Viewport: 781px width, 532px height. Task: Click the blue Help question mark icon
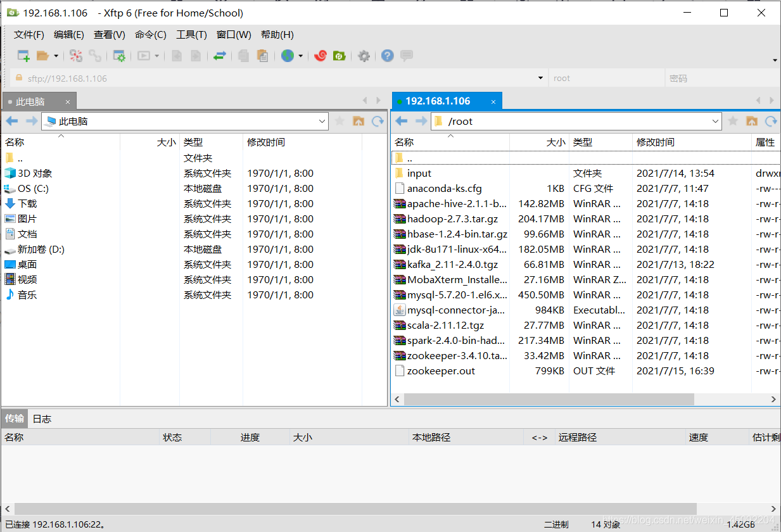pyautogui.click(x=388, y=56)
